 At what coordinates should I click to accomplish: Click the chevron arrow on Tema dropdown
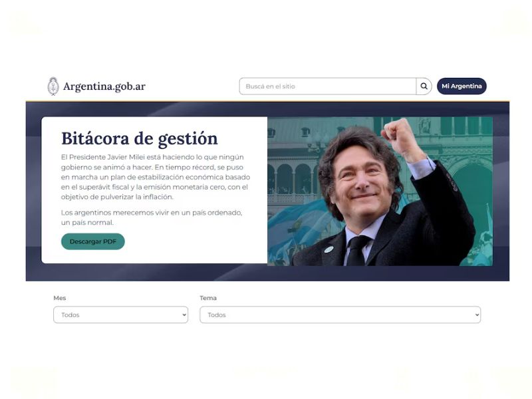(x=477, y=315)
